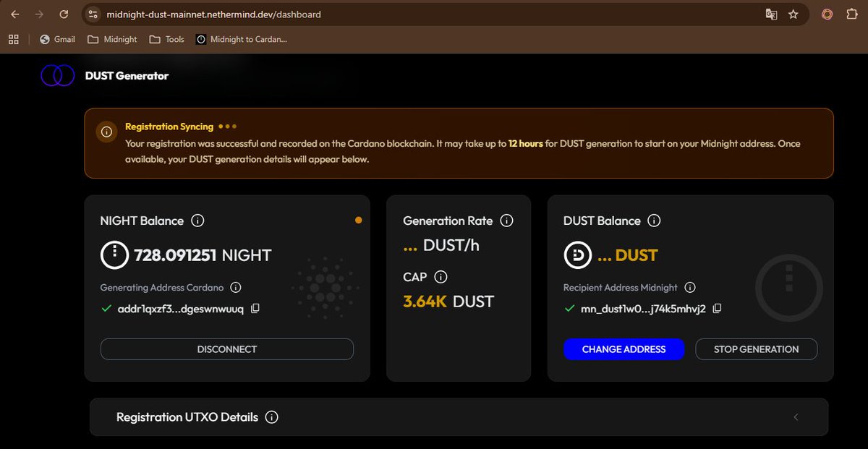Bookmark this page with the star icon
The width and height of the screenshot is (868, 449).
(793, 14)
